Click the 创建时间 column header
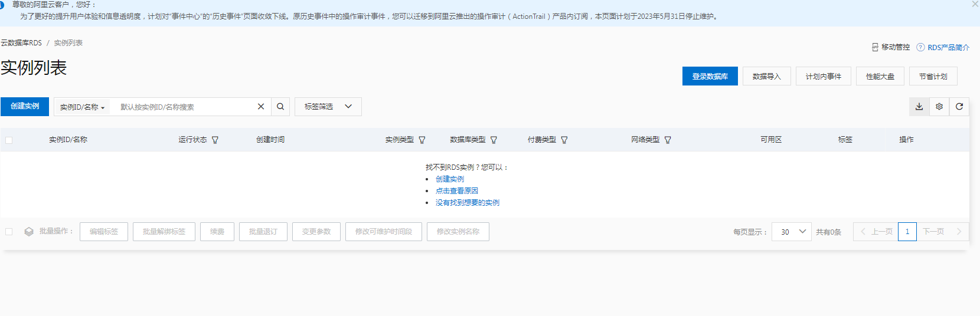 pos(270,140)
